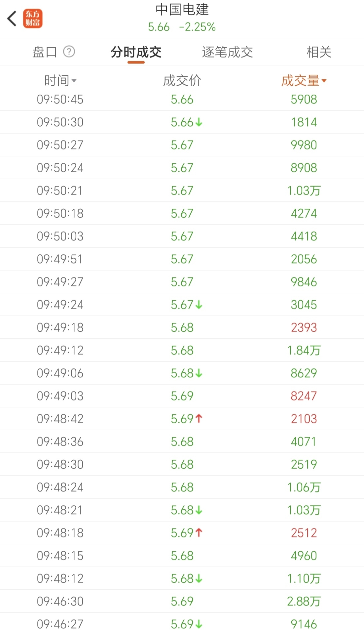Tap the red up arrow at 09:48:42
Image resolution: width=364 pixels, height=633 pixels.
pos(199,419)
